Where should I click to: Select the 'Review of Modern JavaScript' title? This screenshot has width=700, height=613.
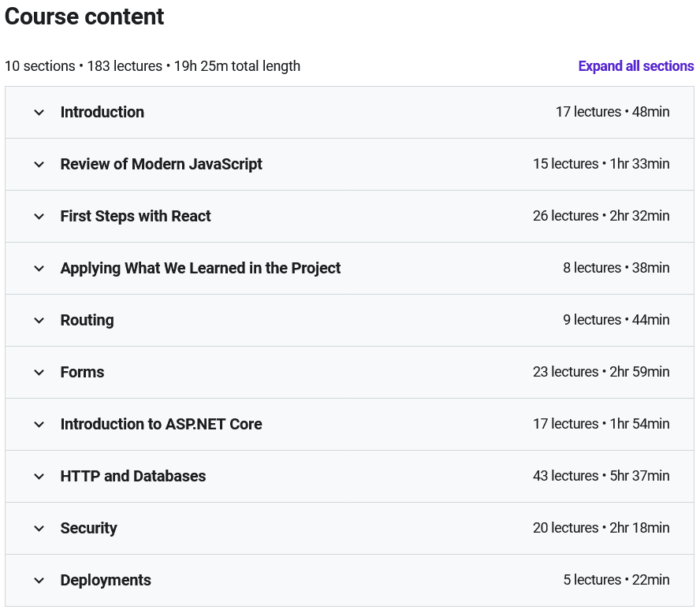(x=161, y=164)
